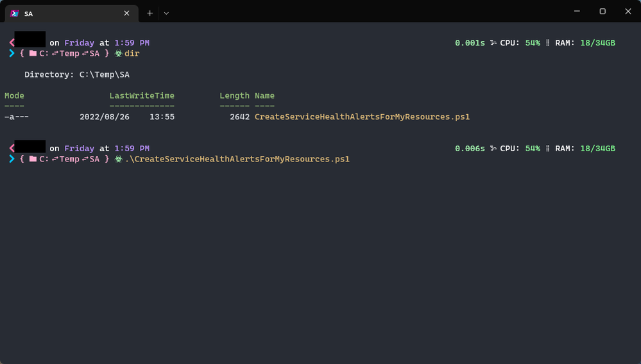Viewport: 641px width, 364px height.
Task: Click the 0.006s execution time readout
Action: [470, 149]
